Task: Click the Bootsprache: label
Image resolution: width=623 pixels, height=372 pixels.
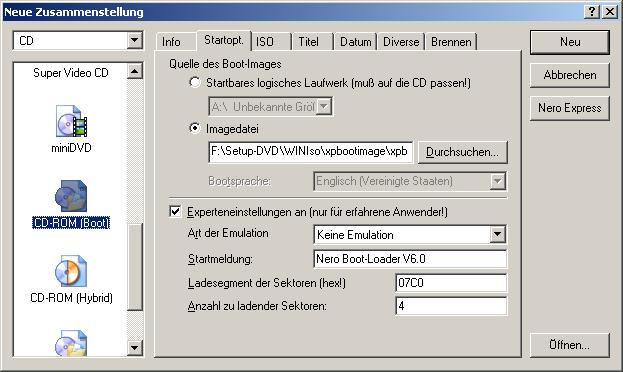Action: click(x=239, y=181)
